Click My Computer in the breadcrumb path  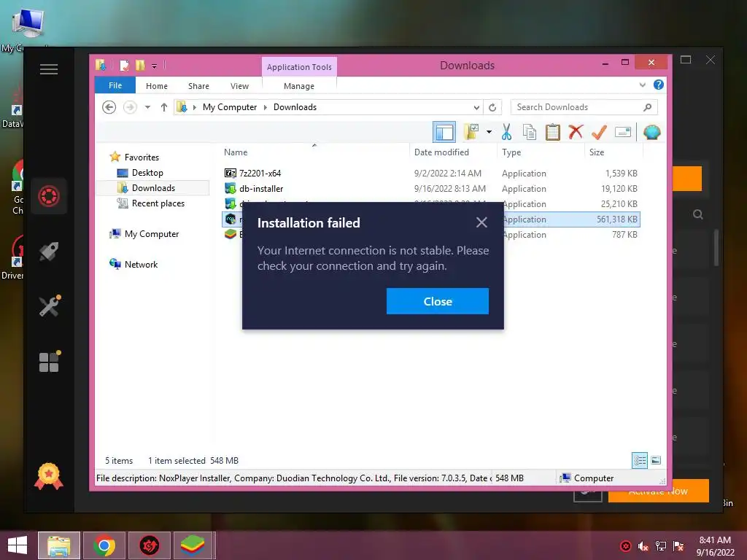click(230, 107)
